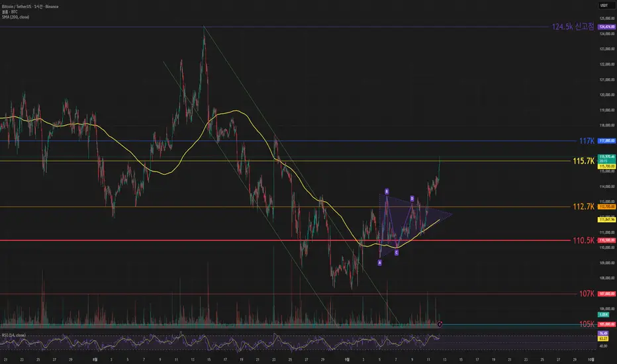Viewport: 617px width, 364px height.
Task: Click the 124,474.00 purple price tag
Action: (607, 26)
